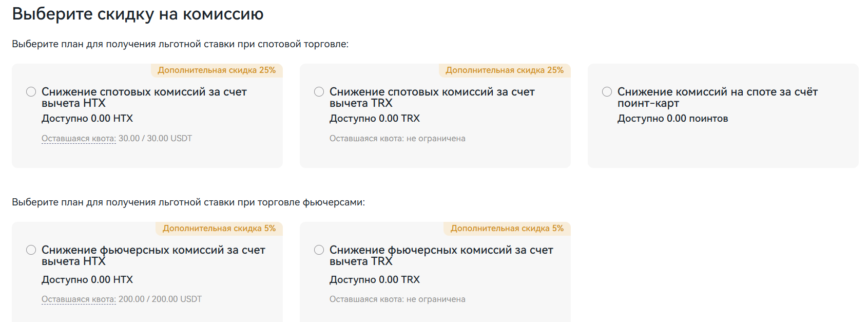Viewport: 868px width, 322px height.
Task: Click the 'Выберите скидку на комиссию' heading
Action: (138, 14)
